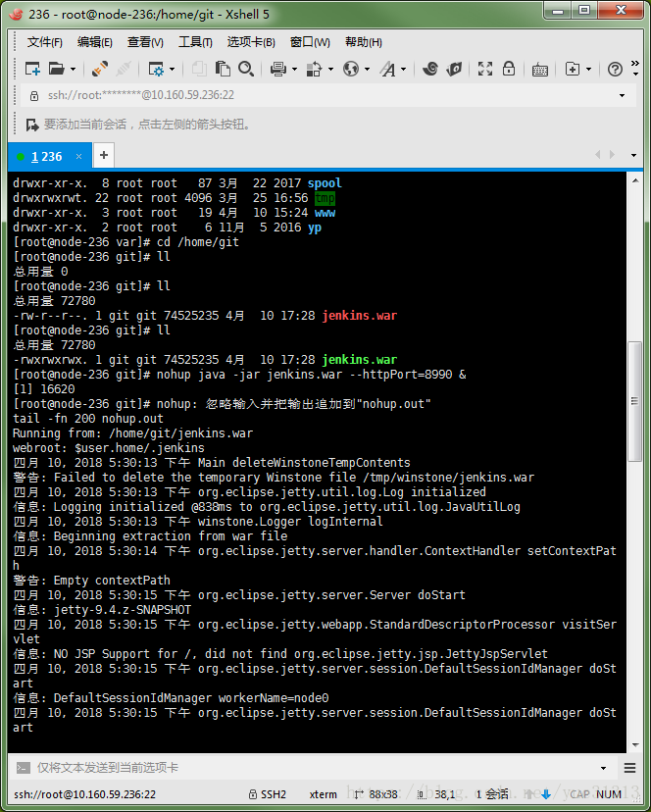Image resolution: width=651 pixels, height=812 pixels.
Task: Open the 编辑(E) menu
Action: pyautogui.click(x=95, y=42)
